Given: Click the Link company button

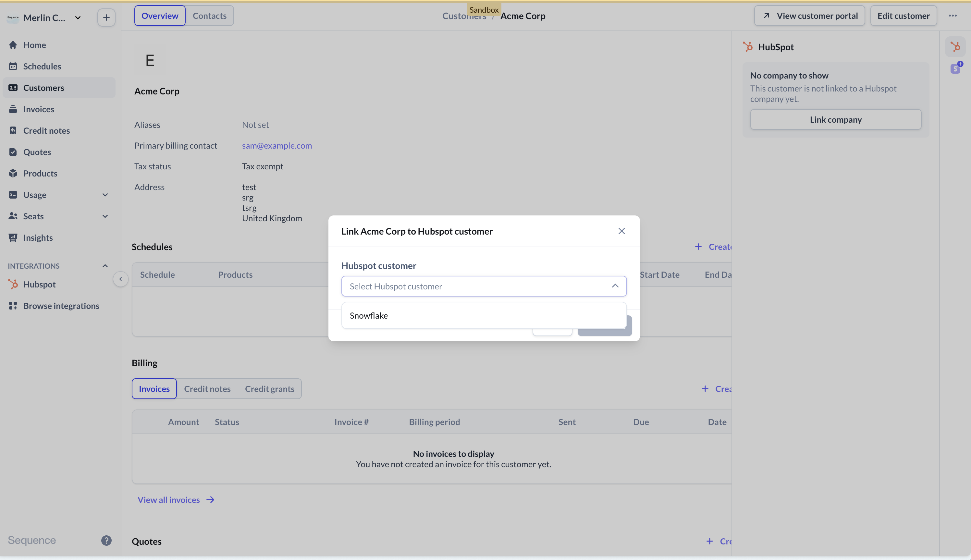Looking at the screenshot, I should [x=836, y=120].
